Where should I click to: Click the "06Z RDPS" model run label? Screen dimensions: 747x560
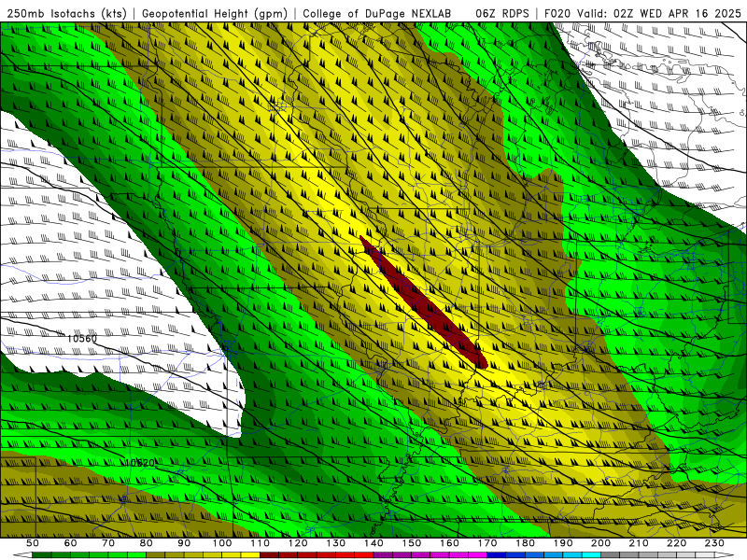coord(502,14)
